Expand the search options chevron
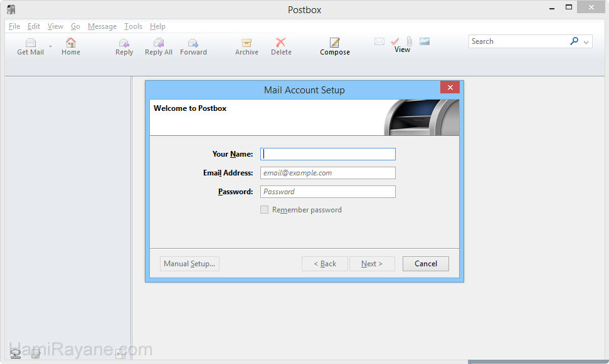Image resolution: width=609 pixels, height=364 pixels. 586,42
